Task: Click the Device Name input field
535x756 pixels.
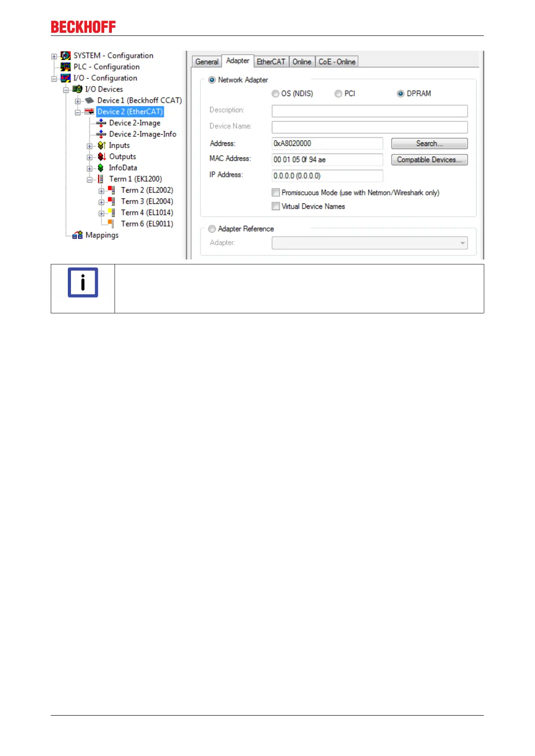Action: [370, 127]
